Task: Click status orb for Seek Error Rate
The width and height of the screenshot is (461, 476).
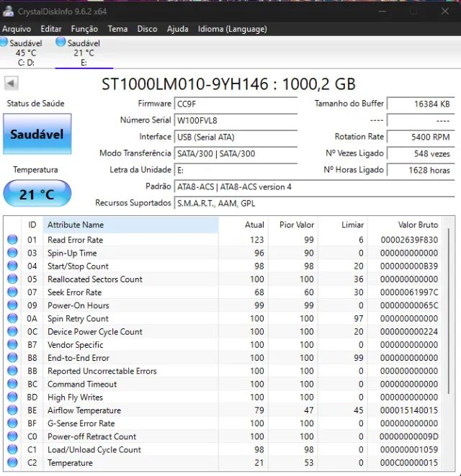Action: [12, 292]
